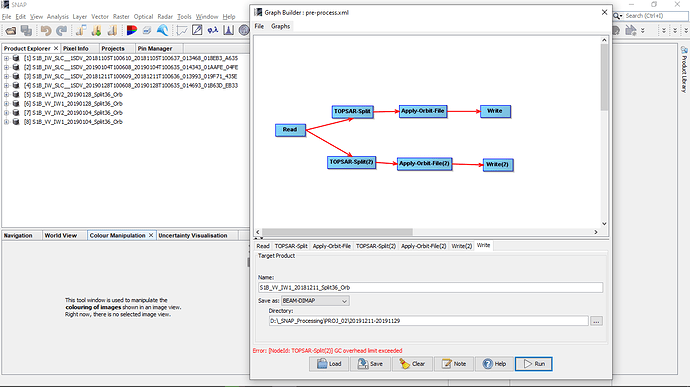Click the arrow-and-box icon left of the first overflow chevron
Viewport: 690px width, 387px height.
pos(631,30)
